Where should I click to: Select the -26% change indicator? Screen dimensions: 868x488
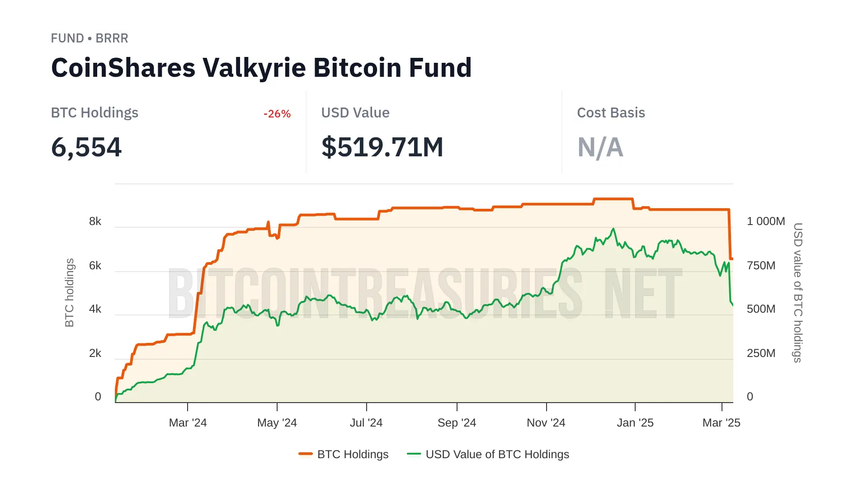pyautogui.click(x=277, y=114)
